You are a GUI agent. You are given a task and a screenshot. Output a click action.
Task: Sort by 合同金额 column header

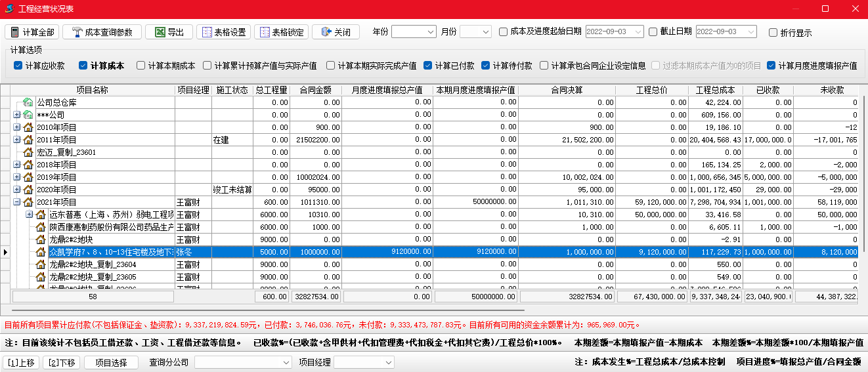coord(316,90)
